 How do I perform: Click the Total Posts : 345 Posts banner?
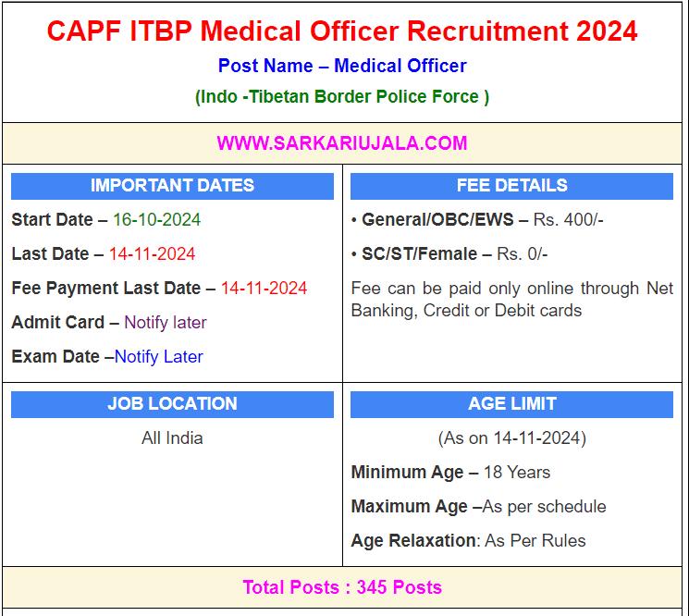pos(342,587)
